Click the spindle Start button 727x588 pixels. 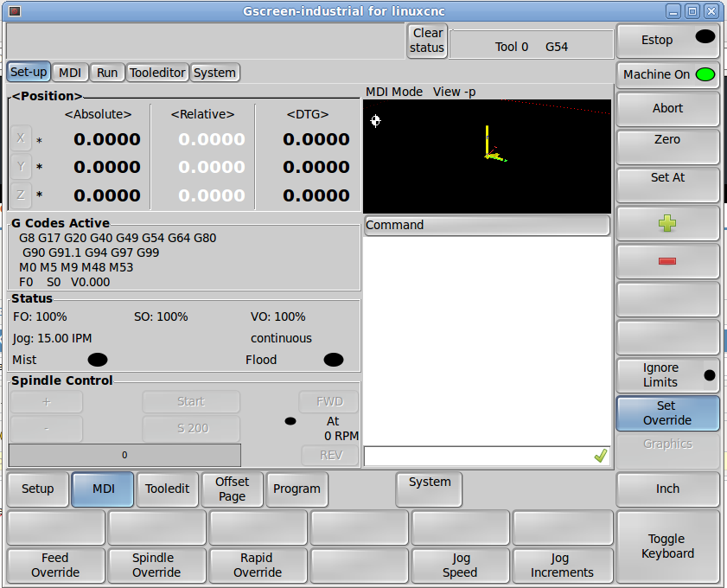(x=191, y=401)
